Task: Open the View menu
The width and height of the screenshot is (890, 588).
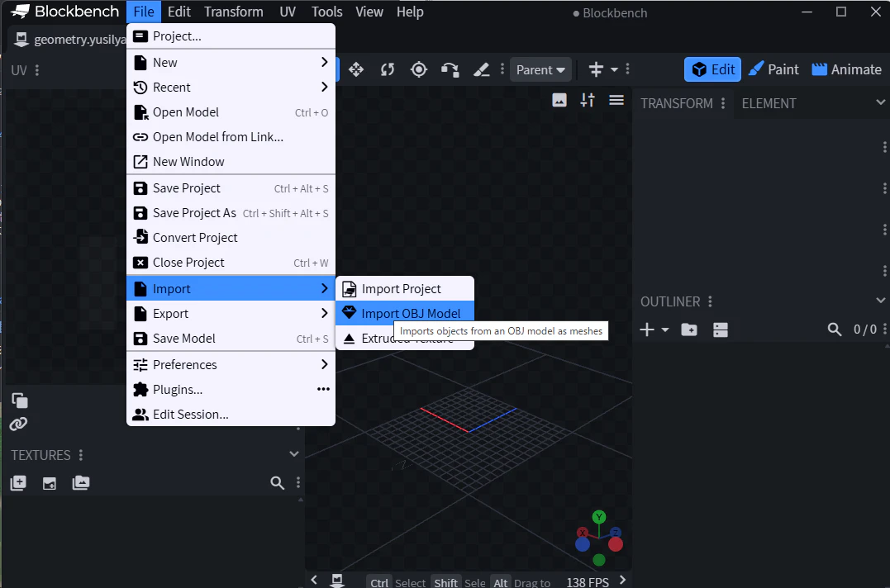Action: click(369, 12)
